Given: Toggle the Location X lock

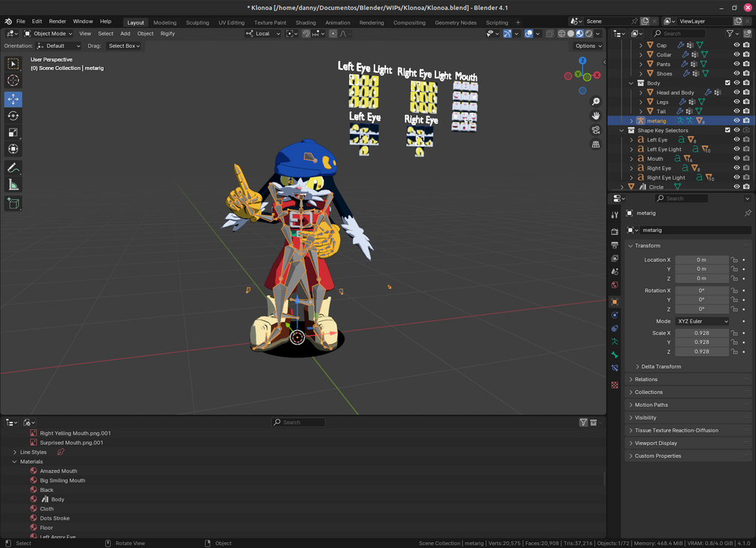Looking at the screenshot, I should click(x=734, y=260).
